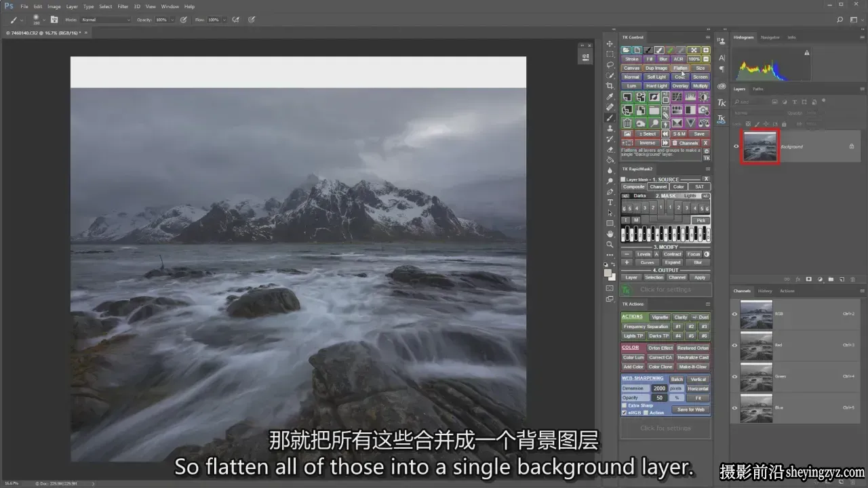
Task: Select the Horizontal Type tool
Action: pyautogui.click(x=610, y=203)
